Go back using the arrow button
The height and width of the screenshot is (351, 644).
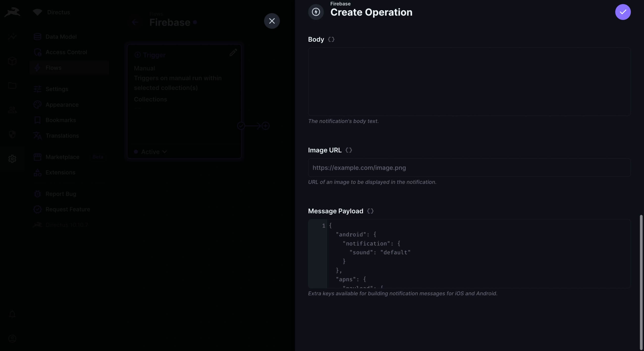coord(135,22)
